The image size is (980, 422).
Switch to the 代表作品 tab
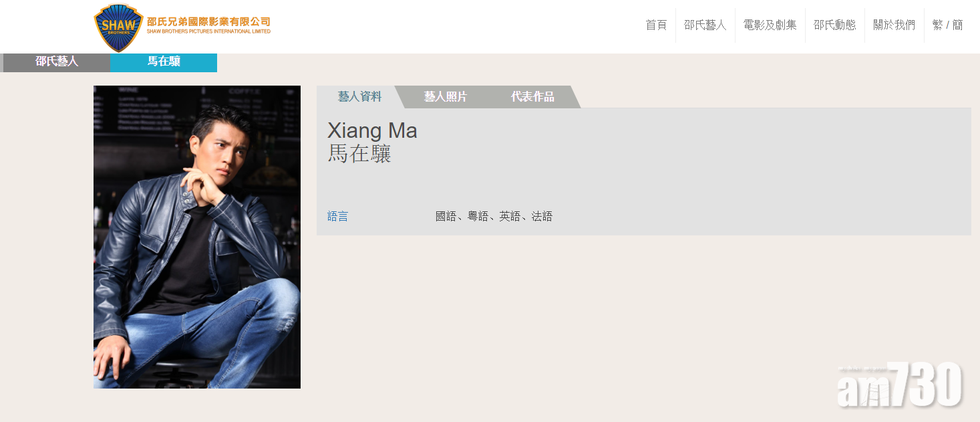532,97
